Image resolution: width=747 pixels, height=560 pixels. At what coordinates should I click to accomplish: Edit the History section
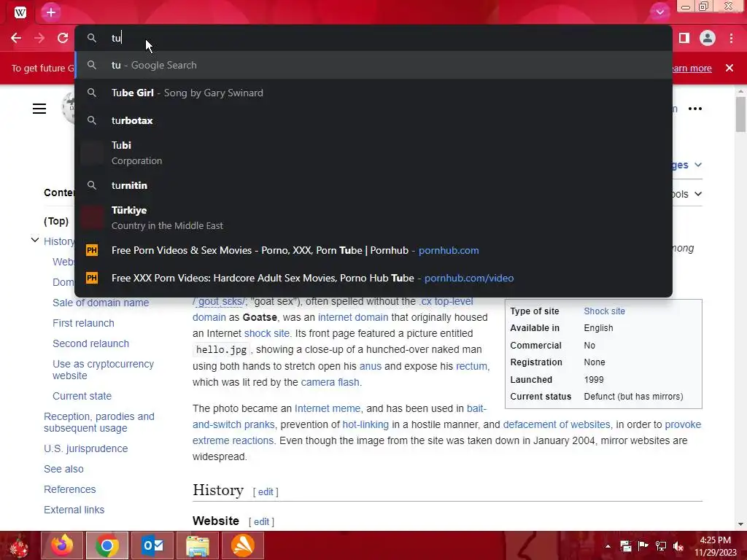(266, 492)
